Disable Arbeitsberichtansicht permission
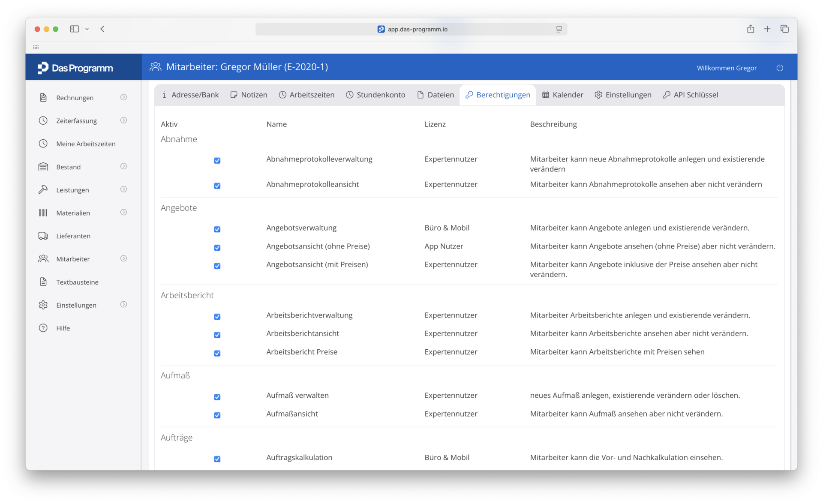The height and width of the screenshot is (504, 823). click(x=217, y=335)
